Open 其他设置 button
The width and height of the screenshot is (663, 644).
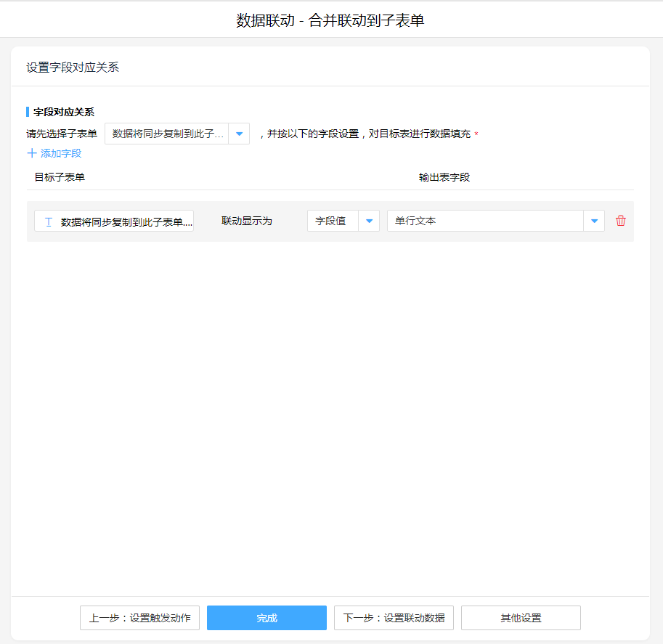(521, 618)
